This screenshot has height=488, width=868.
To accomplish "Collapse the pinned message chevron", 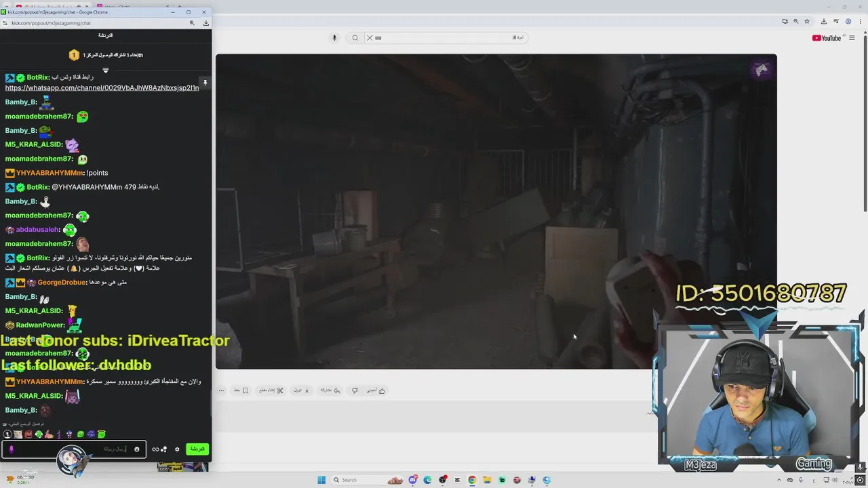I will point(105,70).
